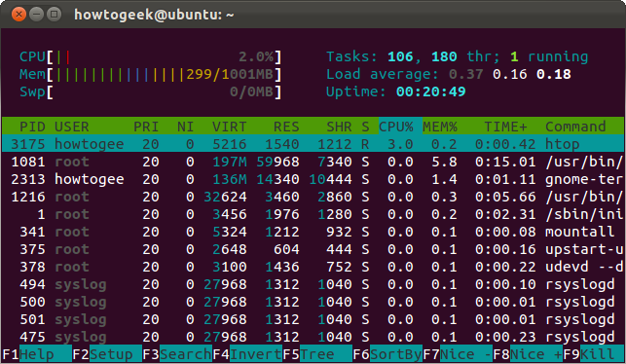Select the gnome-terminal process row 2313

click(x=313, y=179)
